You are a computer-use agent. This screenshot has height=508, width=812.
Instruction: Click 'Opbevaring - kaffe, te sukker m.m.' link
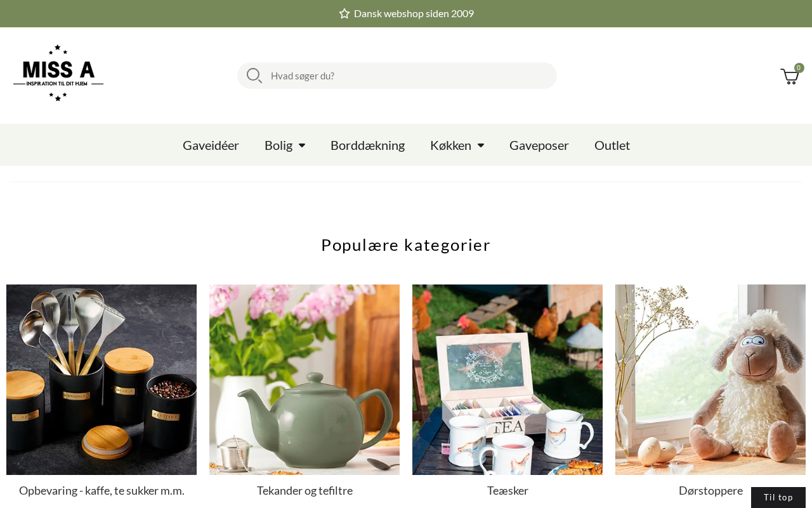(101, 490)
